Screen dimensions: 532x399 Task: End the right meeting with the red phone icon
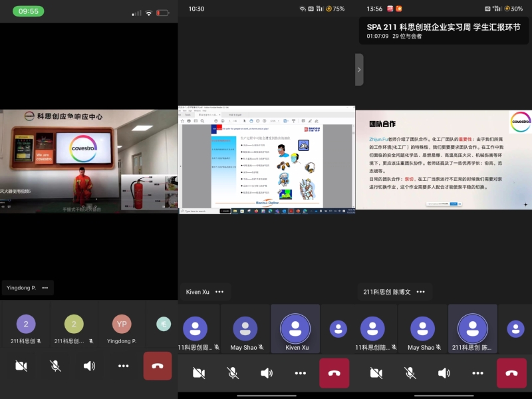click(x=511, y=373)
